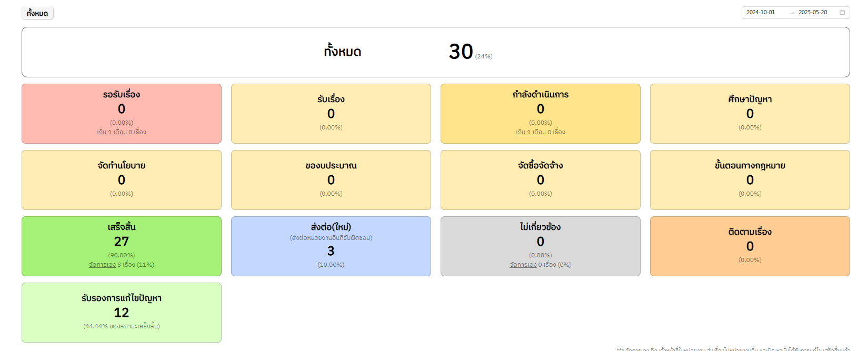This screenshot has height=351, width=868.
Task: Open the รับเรื่อง status card
Action: pyautogui.click(x=331, y=113)
